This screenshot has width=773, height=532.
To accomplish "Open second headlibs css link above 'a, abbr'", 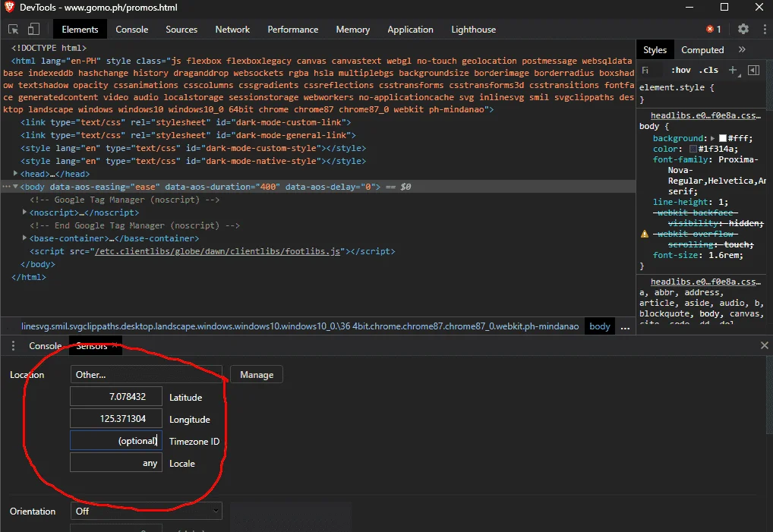I will point(705,282).
